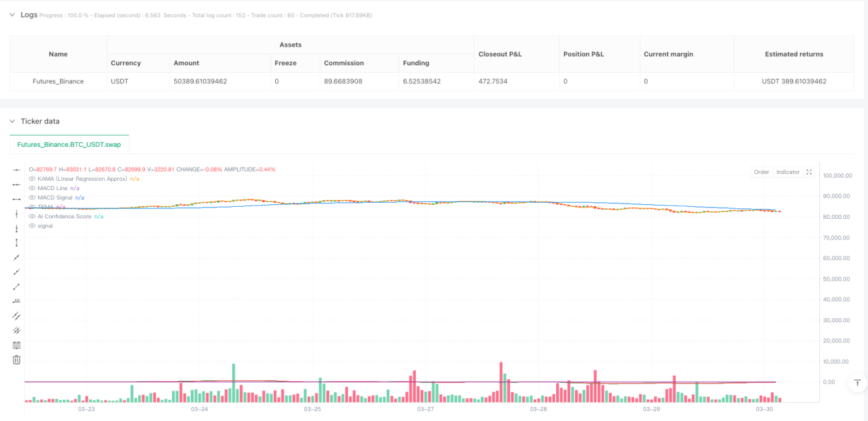
Task: Delete all drawings with trash icon
Action: (17, 360)
